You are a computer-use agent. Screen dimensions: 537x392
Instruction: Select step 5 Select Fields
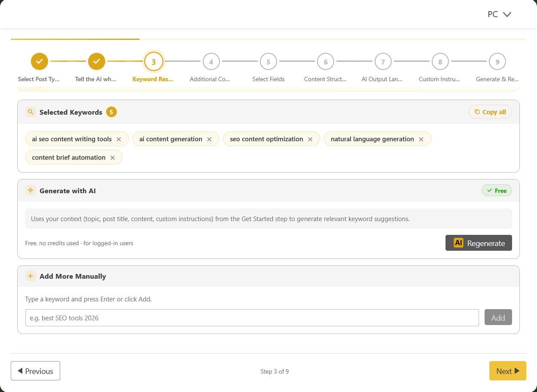coord(268,61)
